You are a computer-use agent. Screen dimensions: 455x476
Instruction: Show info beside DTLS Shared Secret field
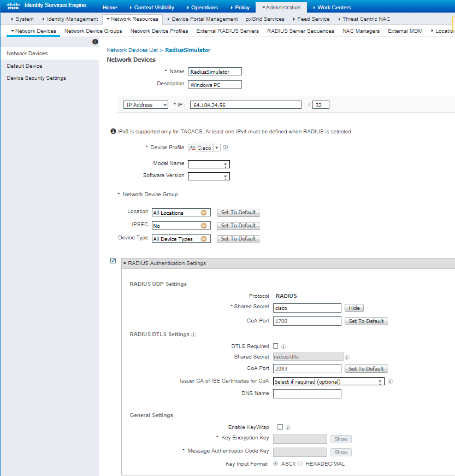(347, 357)
